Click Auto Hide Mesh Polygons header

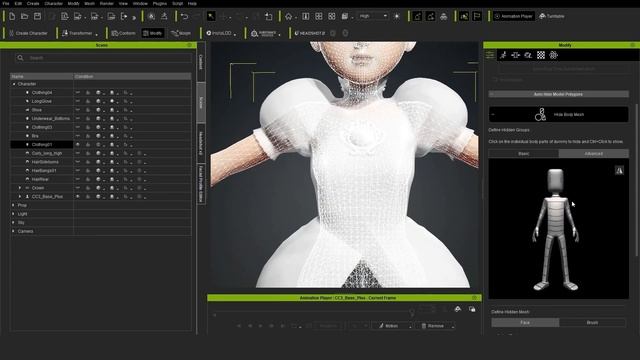click(558, 94)
